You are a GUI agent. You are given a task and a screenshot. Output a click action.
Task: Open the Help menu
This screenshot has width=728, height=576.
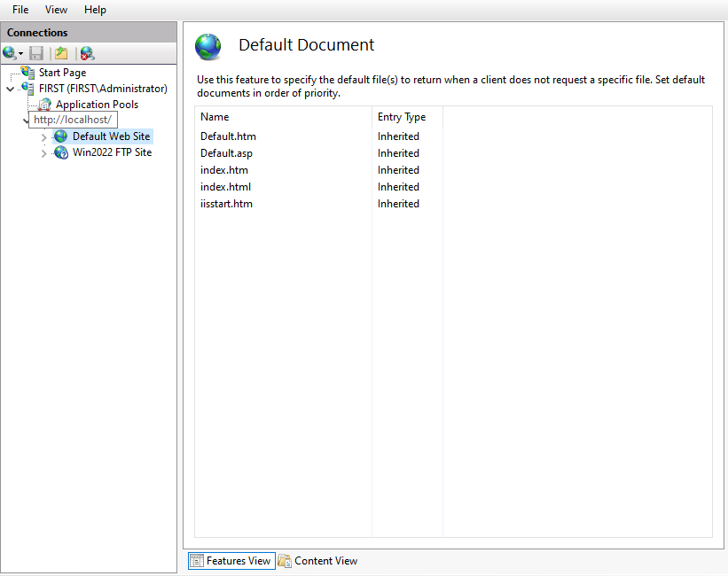tap(95, 9)
